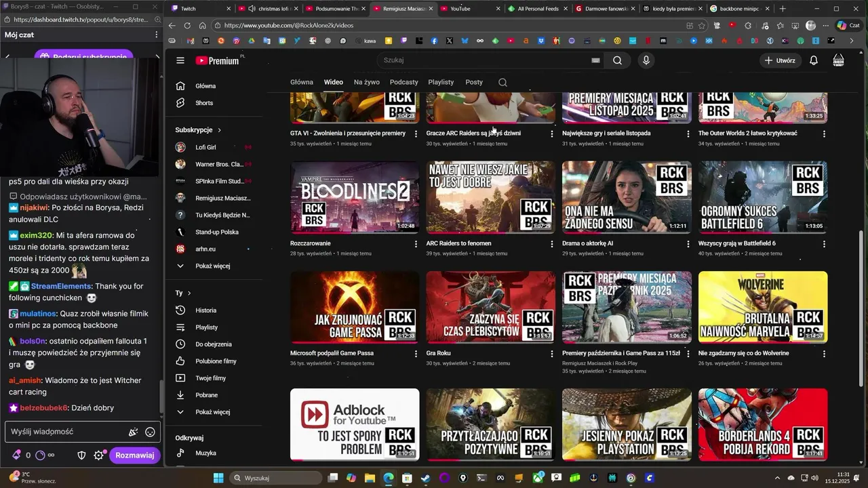Search within channel using the tab magnifier
This screenshot has width=868, height=488.
pos(502,82)
